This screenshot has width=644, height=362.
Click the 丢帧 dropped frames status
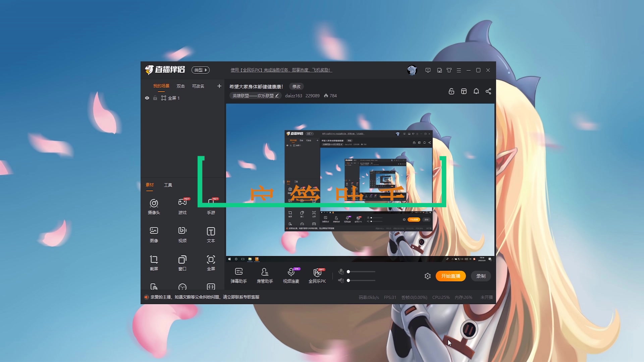point(414,297)
